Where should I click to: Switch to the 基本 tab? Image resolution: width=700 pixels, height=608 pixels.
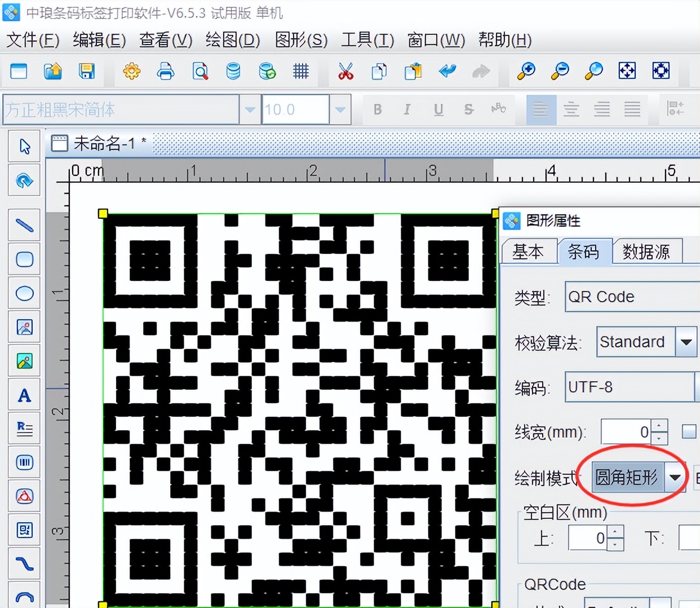[x=528, y=252]
